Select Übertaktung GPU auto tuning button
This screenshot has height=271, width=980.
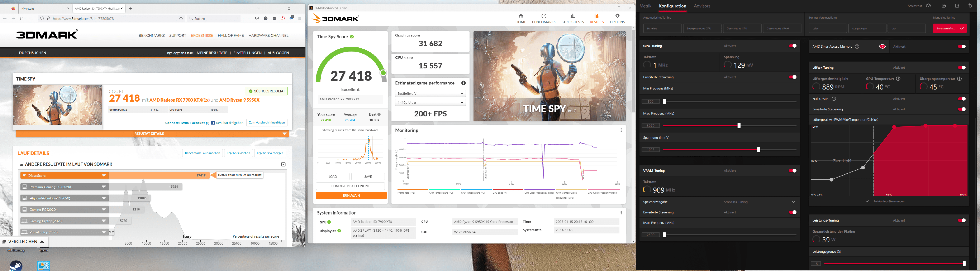click(742, 29)
